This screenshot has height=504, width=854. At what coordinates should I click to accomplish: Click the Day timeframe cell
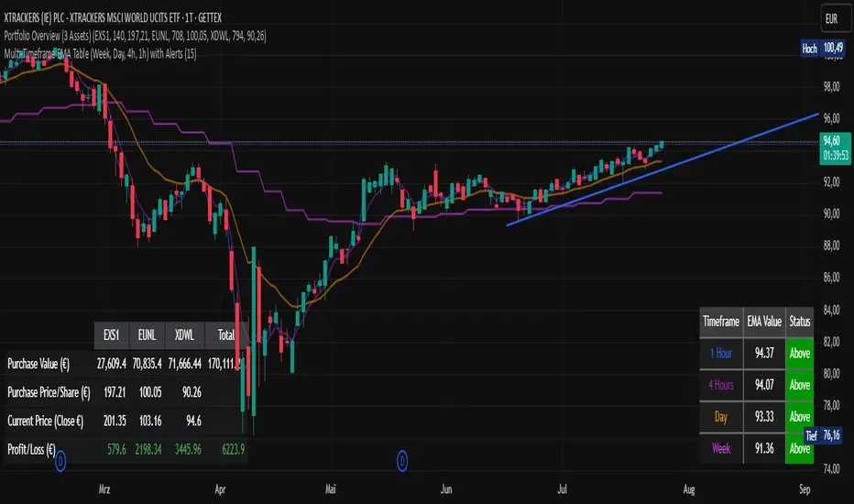721,417
